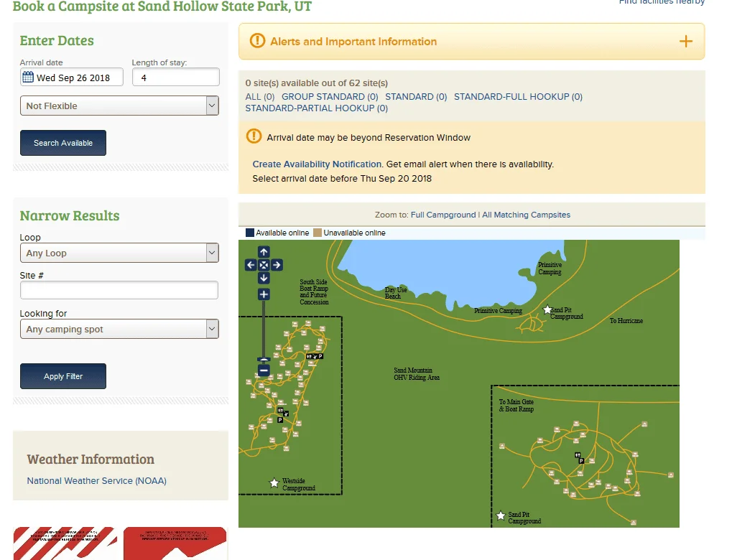Click the star beside Westside Campground
The height and width of the screenshot is (560, 732).
coord(274,482)
